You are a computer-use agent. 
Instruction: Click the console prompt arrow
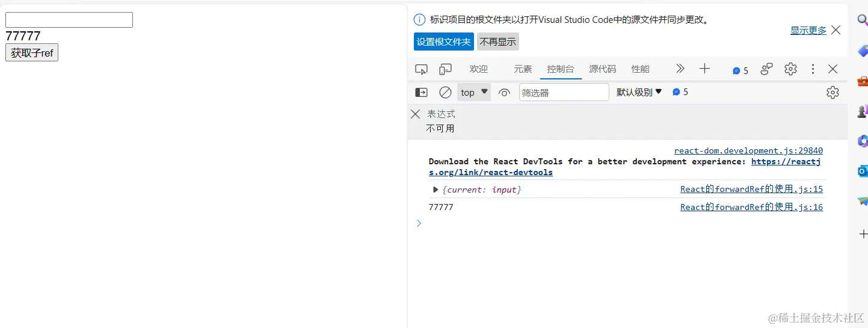pyautogui.click(x=419, y=223)
